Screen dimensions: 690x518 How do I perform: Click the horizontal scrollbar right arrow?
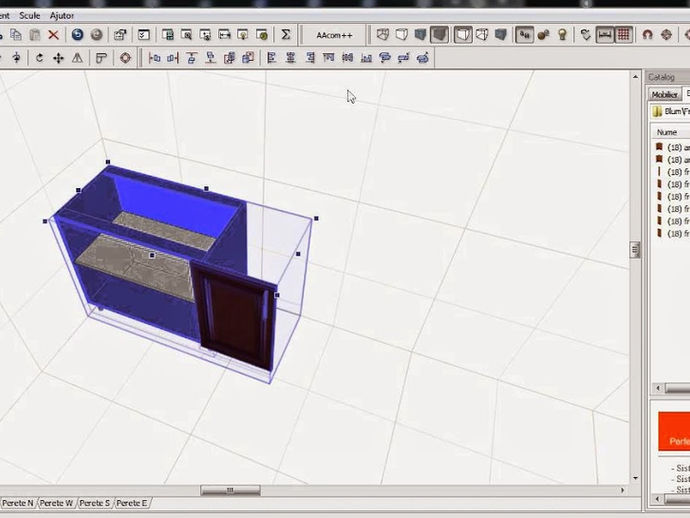tap(622, 490)
